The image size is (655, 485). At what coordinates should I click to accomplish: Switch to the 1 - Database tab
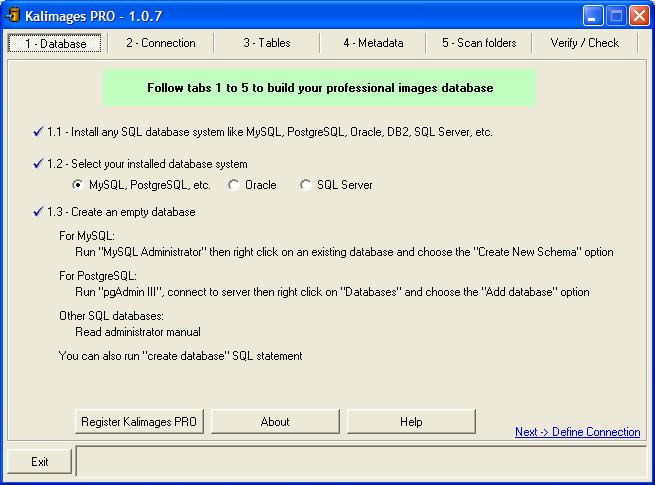tap(55, 43)
